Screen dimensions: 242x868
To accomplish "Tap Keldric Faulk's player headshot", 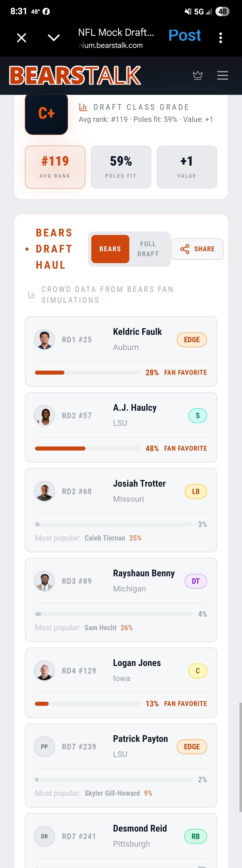I will tap(45, 339).
